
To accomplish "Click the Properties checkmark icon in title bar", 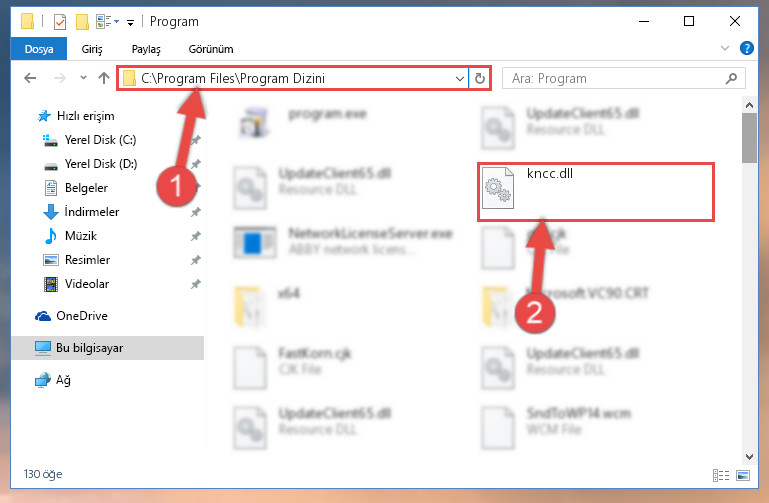I will coord(60,22).
